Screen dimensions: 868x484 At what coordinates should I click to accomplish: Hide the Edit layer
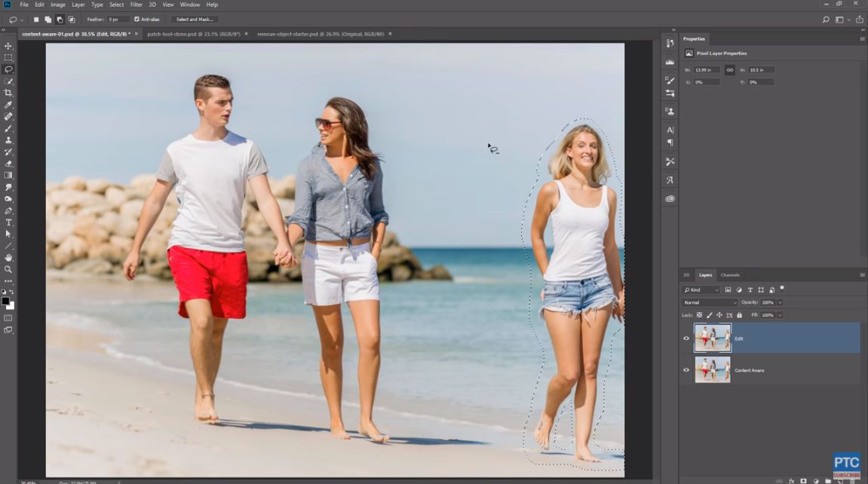(x=686, y=338)
